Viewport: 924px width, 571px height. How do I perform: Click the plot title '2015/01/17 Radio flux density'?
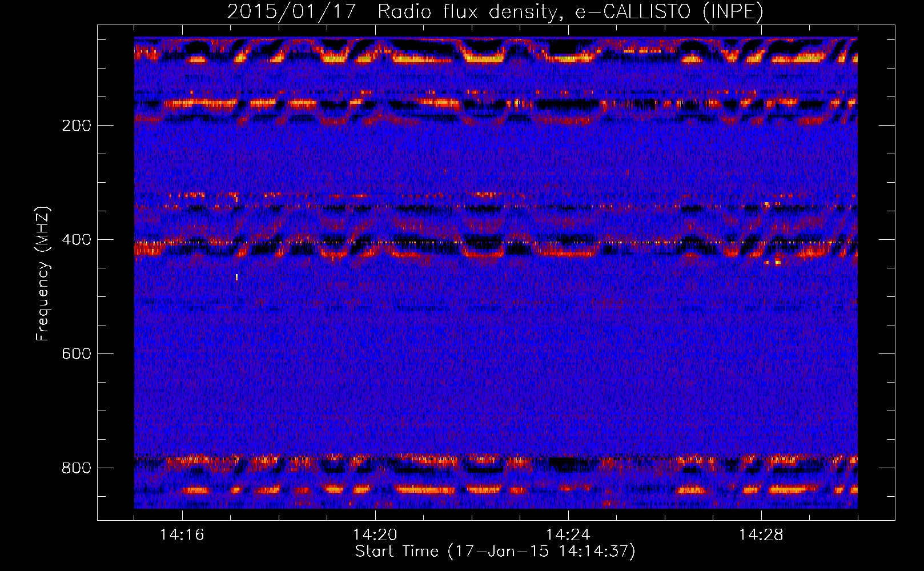495,11
